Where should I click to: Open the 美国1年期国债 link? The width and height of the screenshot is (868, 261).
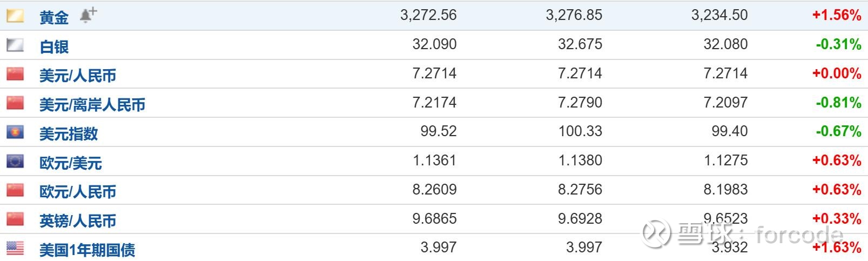pyautogui.click(x=88, y=250)
